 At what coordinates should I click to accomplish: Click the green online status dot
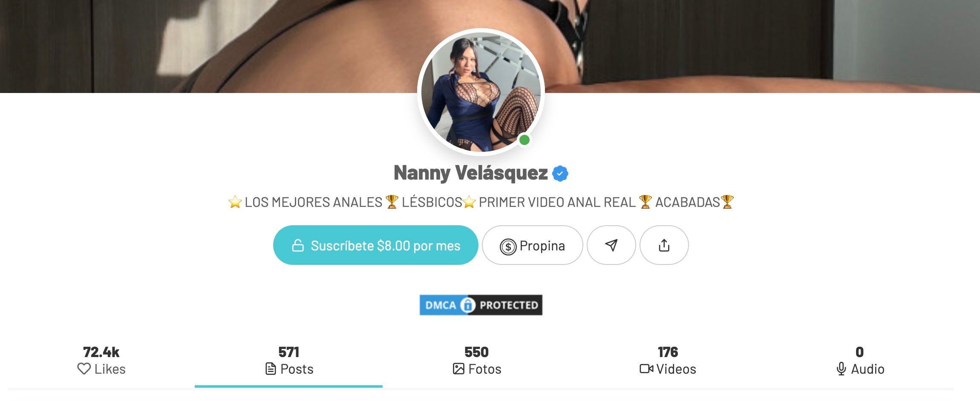(525, 139)
